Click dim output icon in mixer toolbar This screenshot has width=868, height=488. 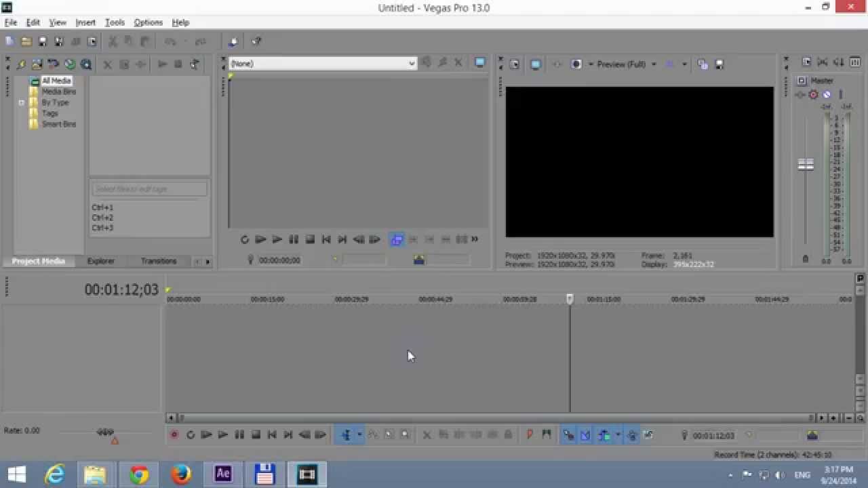tap(840, 62)
